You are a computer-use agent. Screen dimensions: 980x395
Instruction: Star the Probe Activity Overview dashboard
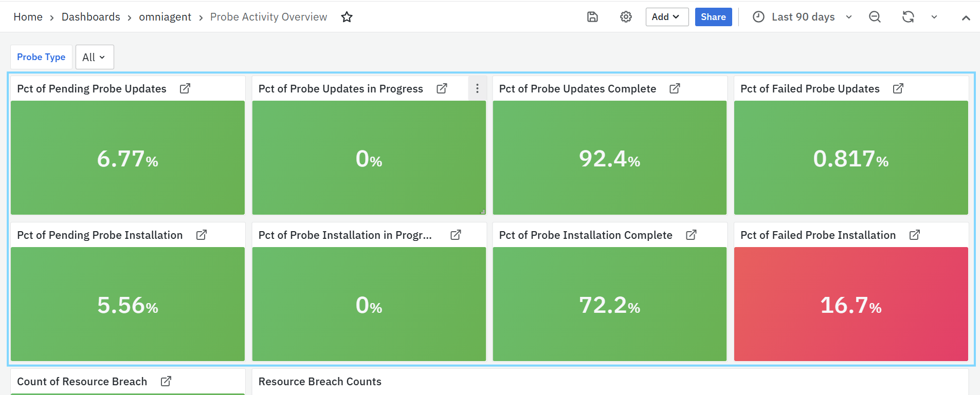point(347,17)
